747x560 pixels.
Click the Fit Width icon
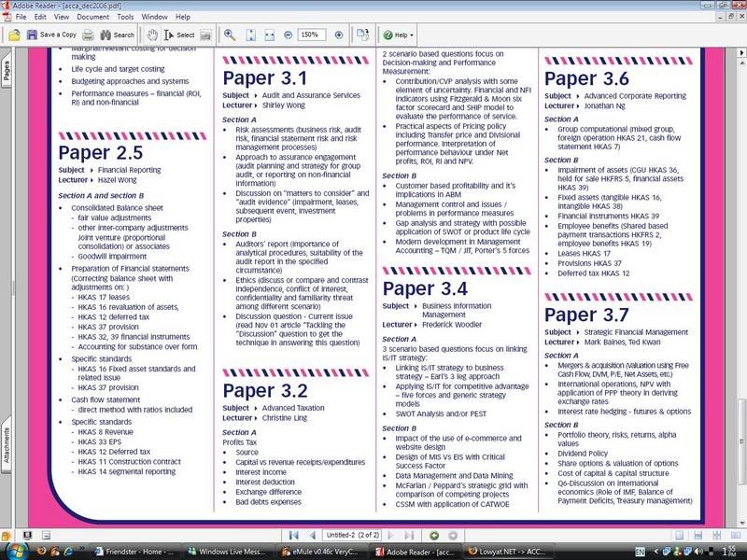tap(269, 35)
